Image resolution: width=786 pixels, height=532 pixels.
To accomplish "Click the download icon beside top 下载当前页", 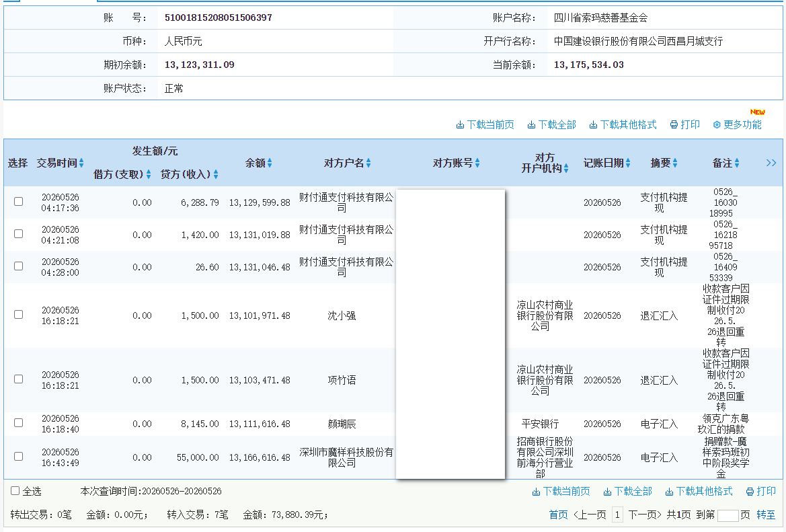I will tap(460, 125).
